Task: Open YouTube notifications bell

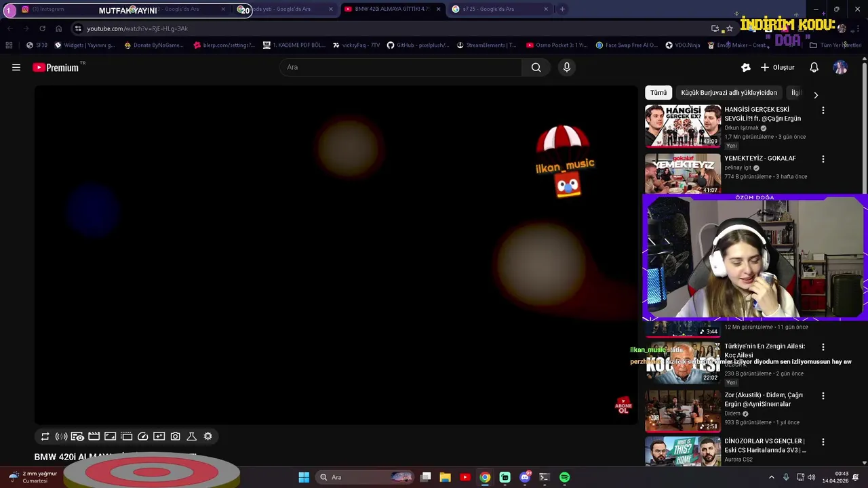Action: point(814,67)
